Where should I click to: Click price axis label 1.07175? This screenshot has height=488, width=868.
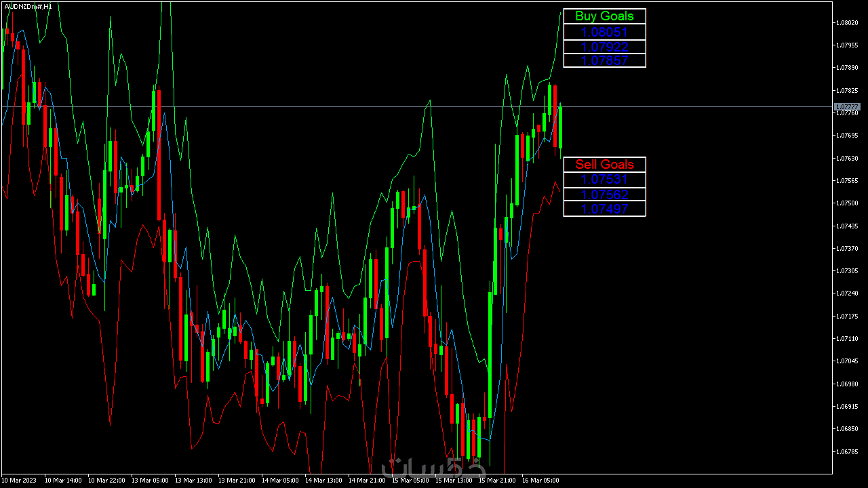click(848, 317)
